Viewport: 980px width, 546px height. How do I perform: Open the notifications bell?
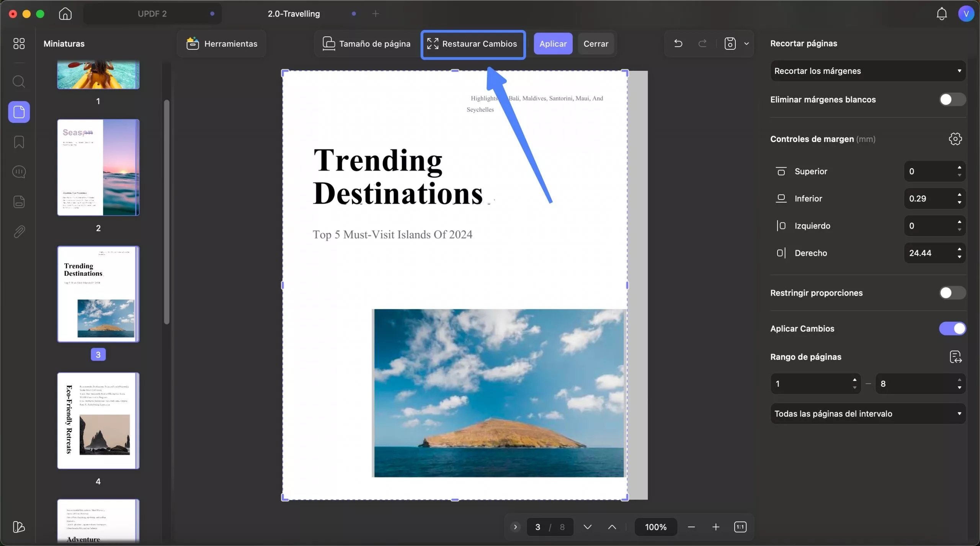coord(942,14)
